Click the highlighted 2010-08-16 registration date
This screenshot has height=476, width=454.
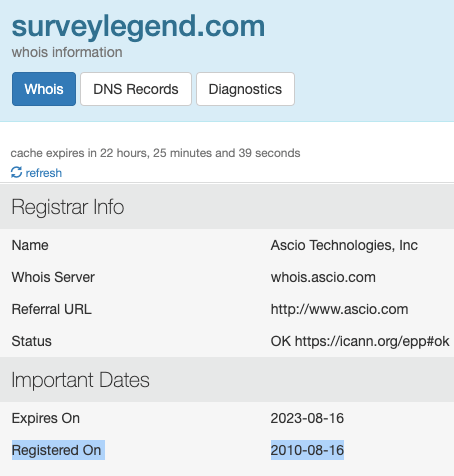click(x=307, y=450)
